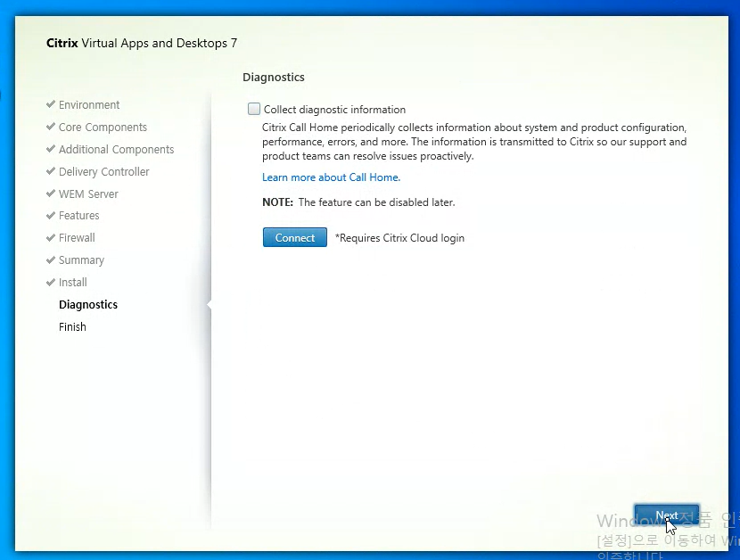Click the NOTE feature can be disabled text
Image resolution: width=740 pixels, height=560 pixels.
pos(358,202)
